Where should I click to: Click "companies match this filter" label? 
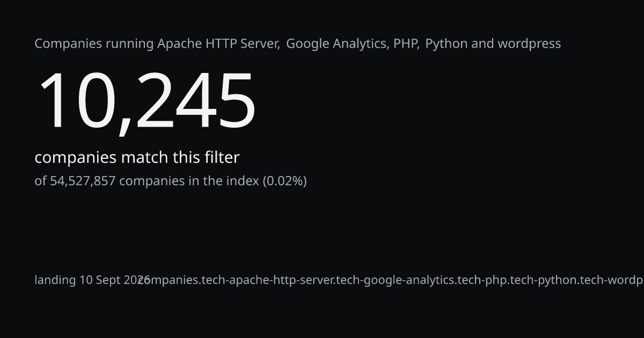(137, 158)
